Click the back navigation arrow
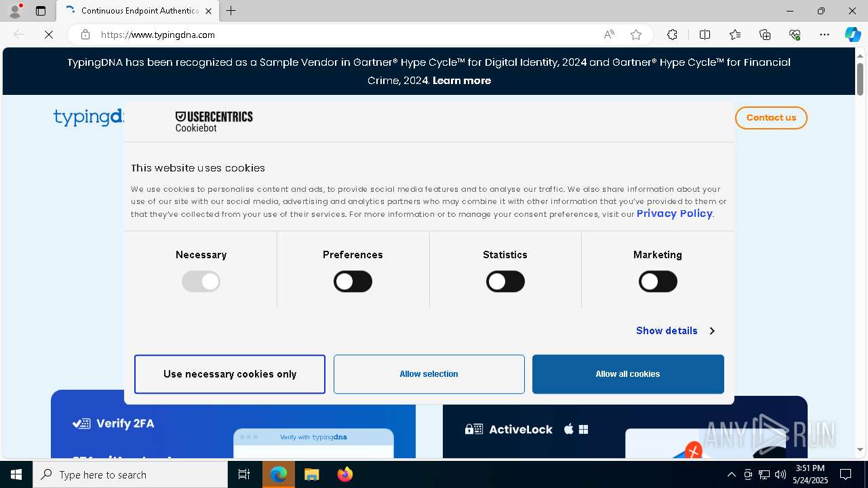Screen dimensions: 868x488 click(x=19, y=35)
